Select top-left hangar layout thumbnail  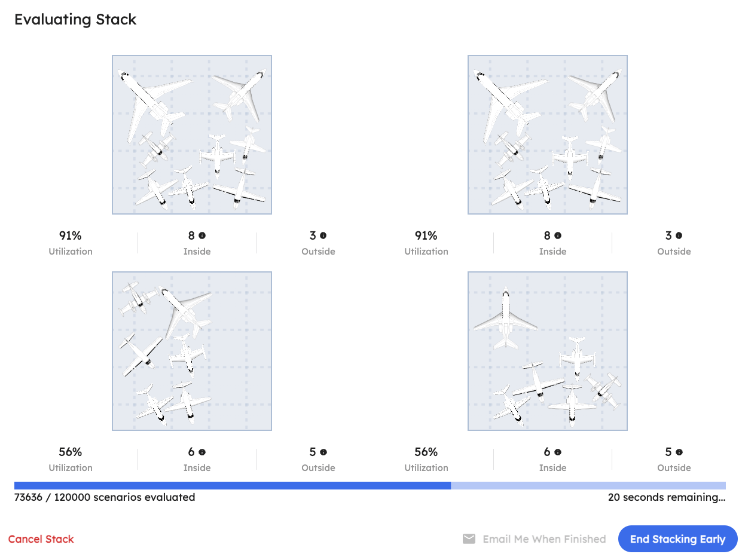pyautogui.click(x=192, y=135)
